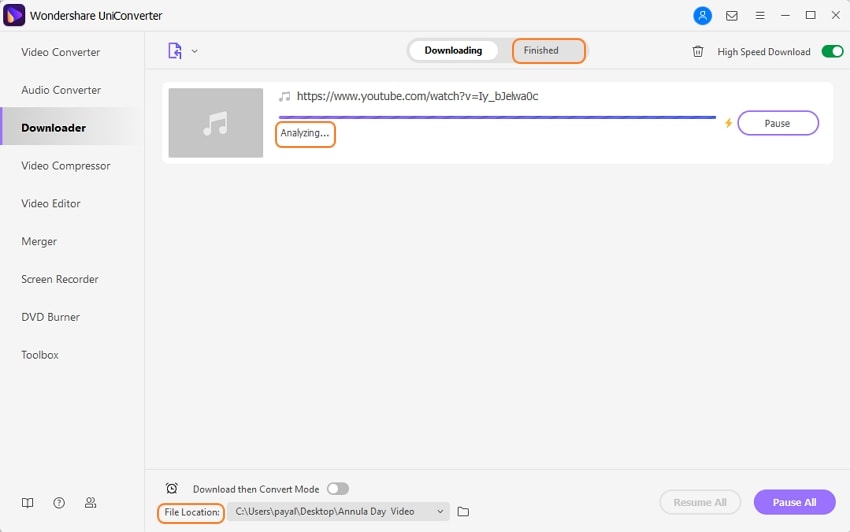
Task: Click the download progress bar
Action: tap(497, 117)
